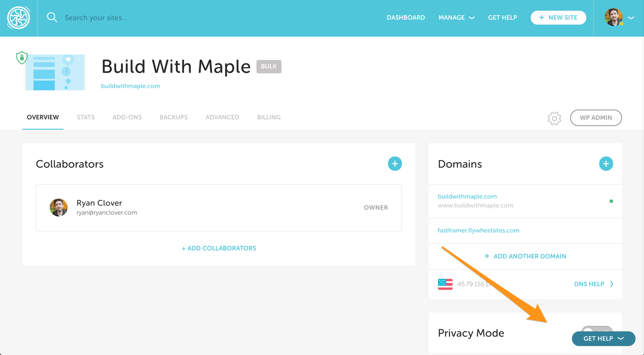Click Ryan Clover's avatar thumbnail

[x=59, y=207]
